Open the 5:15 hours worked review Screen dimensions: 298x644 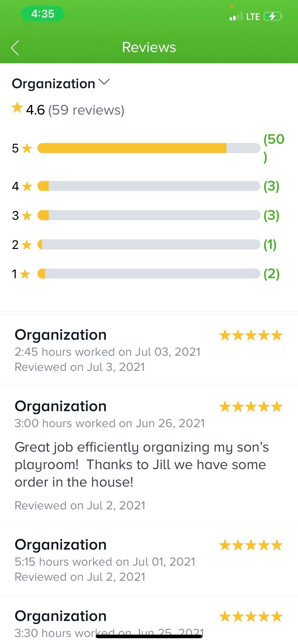point(149,560)
